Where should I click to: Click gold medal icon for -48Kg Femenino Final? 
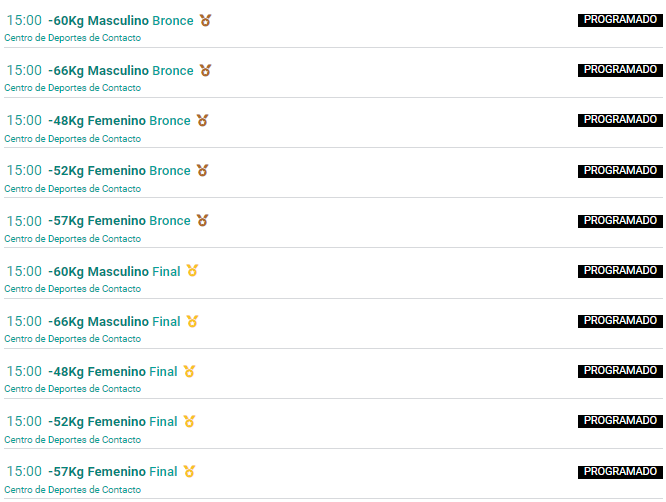pyautogui.click(x=189, y=372)
